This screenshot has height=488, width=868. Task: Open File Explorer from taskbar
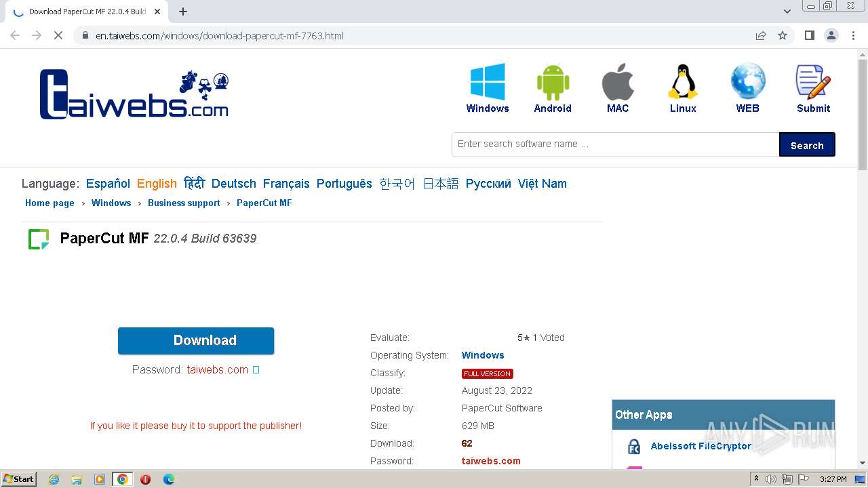pos(77,479)
